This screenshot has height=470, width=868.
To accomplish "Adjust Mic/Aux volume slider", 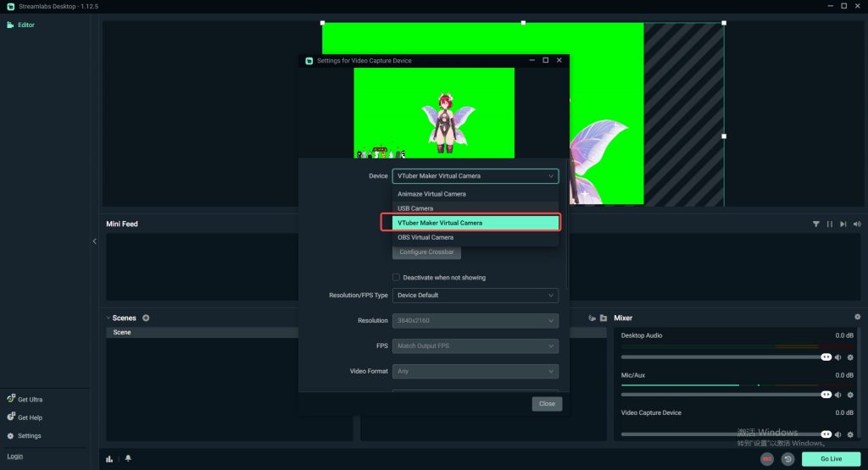I will pos(726,395).
